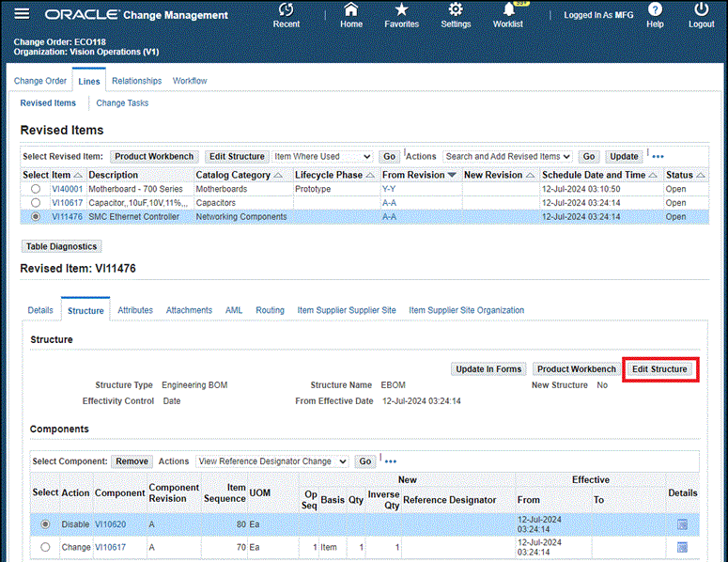Viewport: 728px width, 562px height.
Task: Open the VI10620 component link
Action: point(111,524)
